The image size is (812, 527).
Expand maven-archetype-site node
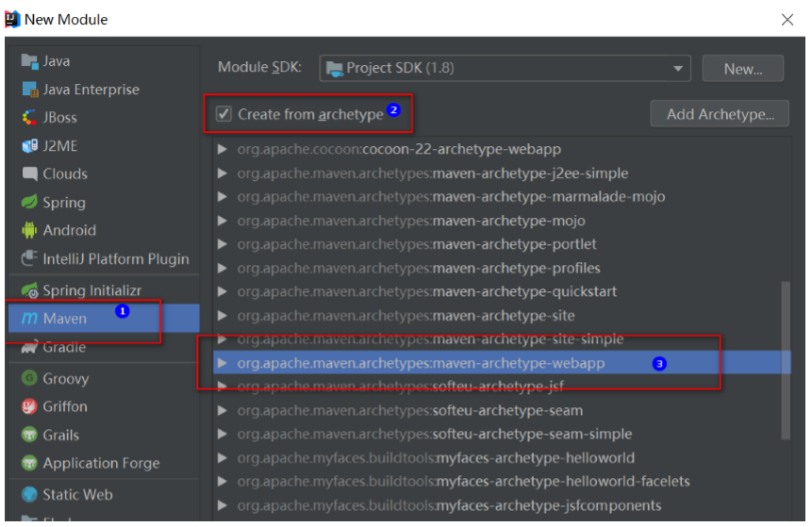tap(223, 315)
